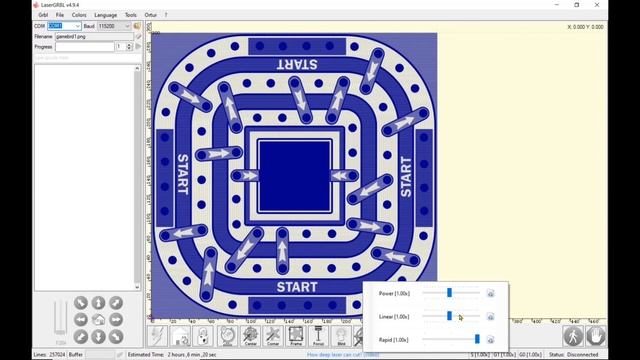Screen dimensions: 640x360
Task: Open the Grbl menu
Action: (43, 15)
